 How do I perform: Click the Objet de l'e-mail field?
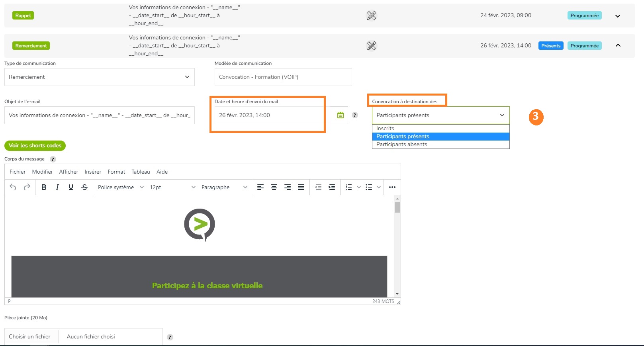(x=100, y=115)
